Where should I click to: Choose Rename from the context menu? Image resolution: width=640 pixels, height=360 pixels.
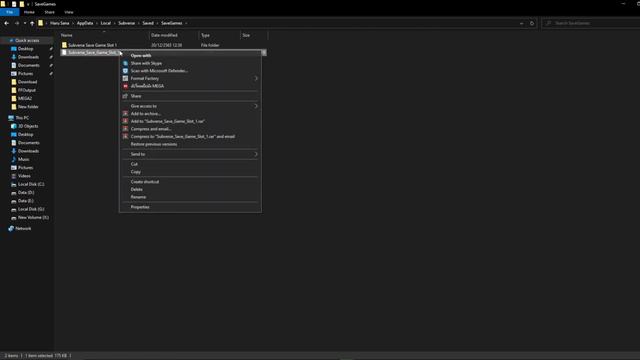[x=138, y=197]
